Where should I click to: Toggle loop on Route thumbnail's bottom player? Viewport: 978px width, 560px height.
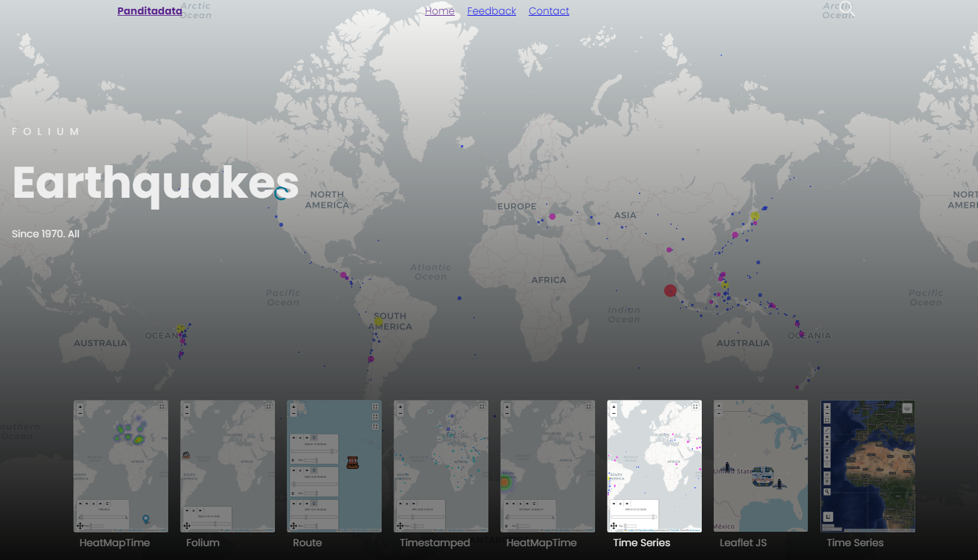(314, 503)
